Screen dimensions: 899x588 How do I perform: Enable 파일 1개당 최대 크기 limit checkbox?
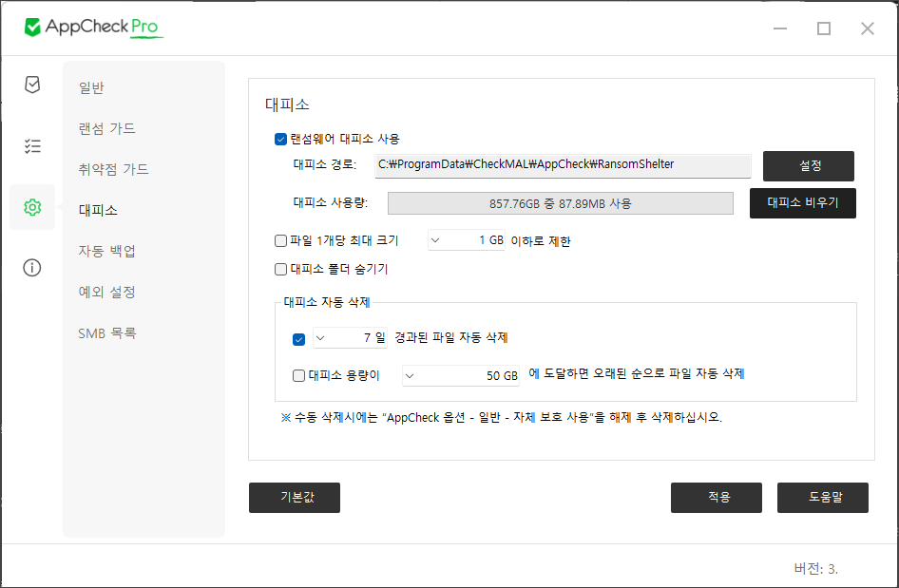click(281, 241)
